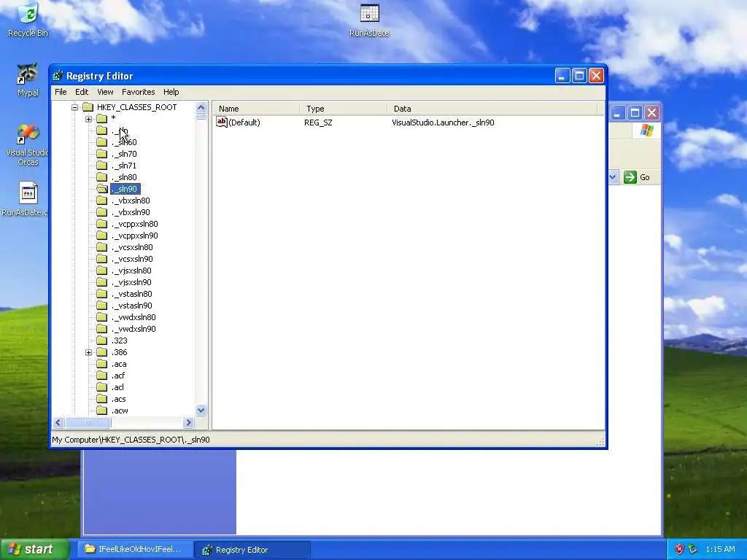The image size is (747, 560).
Task: Click the red security shield tray icon
Action: (x=679, y=549)
